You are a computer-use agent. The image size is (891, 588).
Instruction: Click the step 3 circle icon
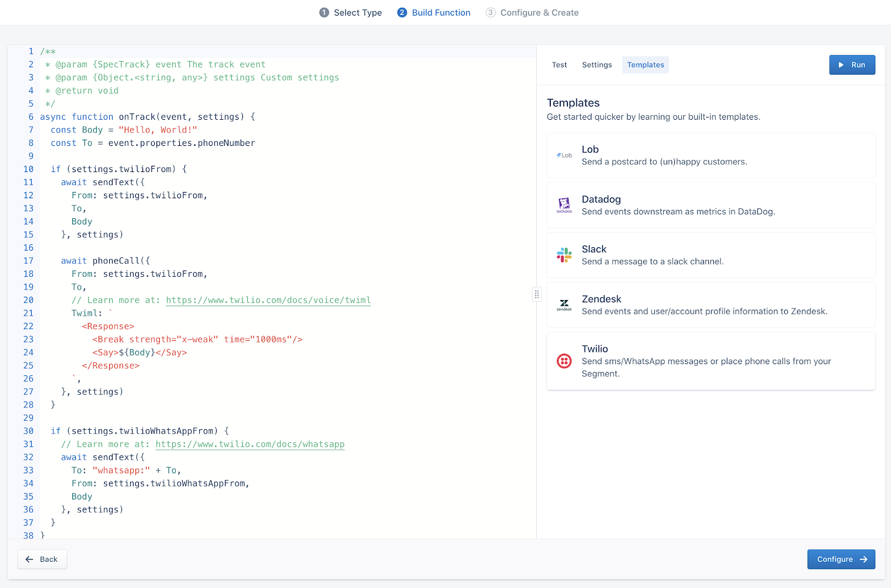click(491, 13)
